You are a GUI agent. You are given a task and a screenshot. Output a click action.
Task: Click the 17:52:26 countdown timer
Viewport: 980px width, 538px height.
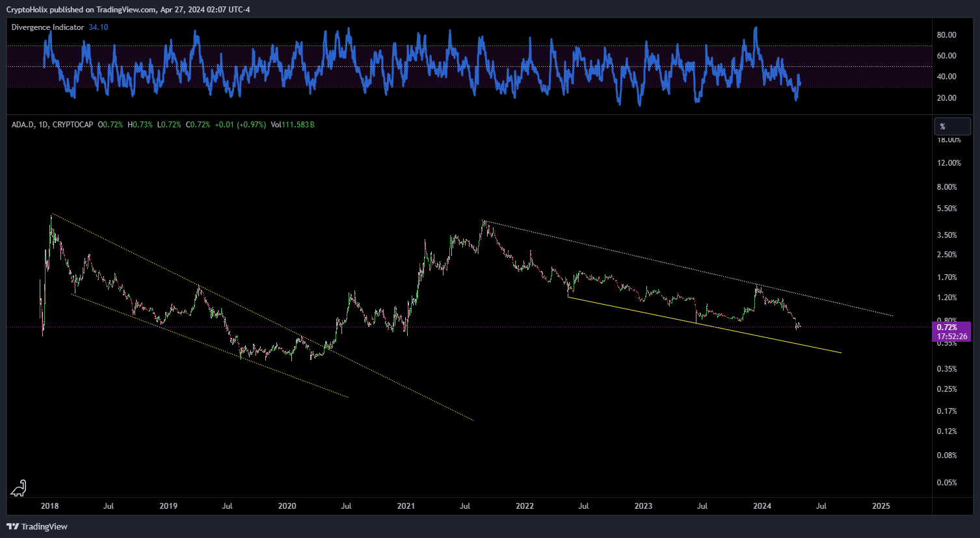click(952, 337)
